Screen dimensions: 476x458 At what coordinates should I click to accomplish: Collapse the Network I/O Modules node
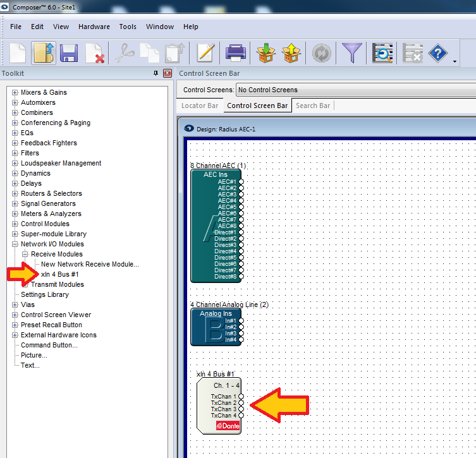tap(15, 244)
